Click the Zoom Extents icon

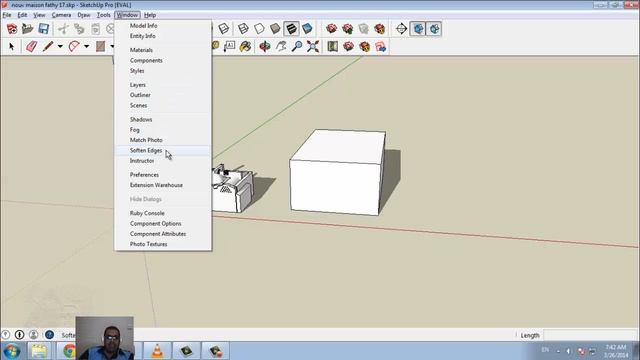pyautogui.click(x=313, y=47)
